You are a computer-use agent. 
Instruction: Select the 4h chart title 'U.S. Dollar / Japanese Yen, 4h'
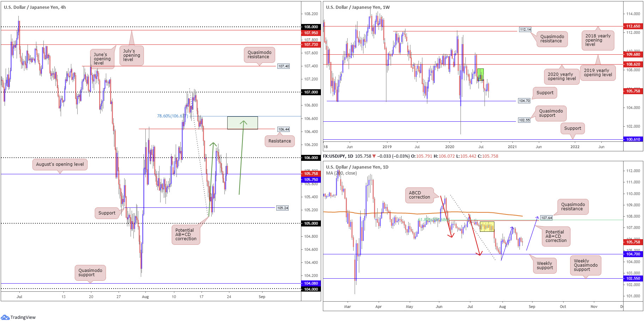click(x=35, y=7)
